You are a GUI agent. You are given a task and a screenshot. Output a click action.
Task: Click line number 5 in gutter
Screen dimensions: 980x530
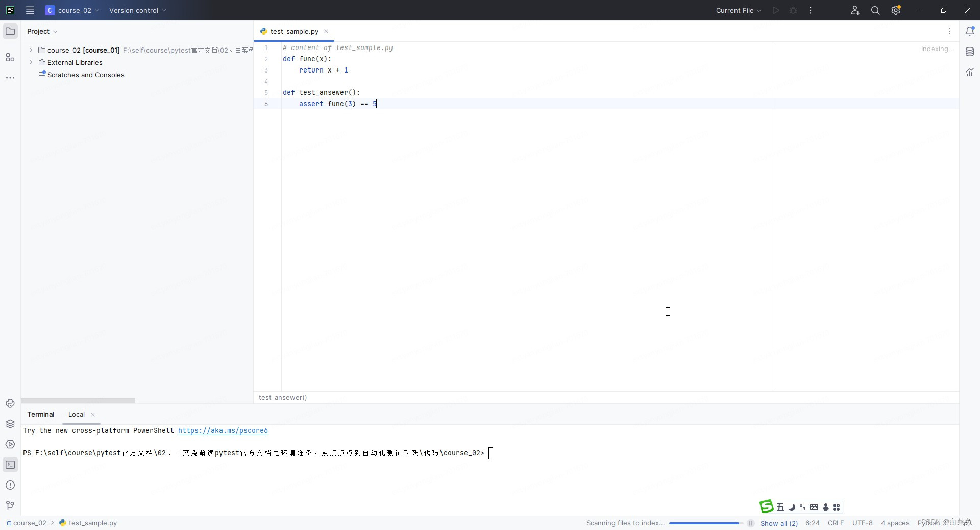[x=266, y=92]
